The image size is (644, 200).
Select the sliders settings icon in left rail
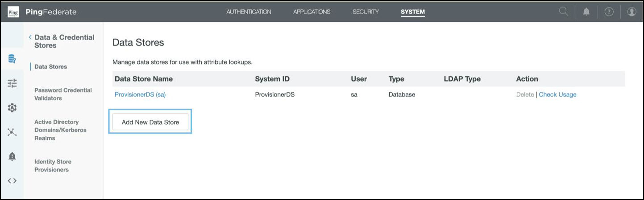(12, 83)
